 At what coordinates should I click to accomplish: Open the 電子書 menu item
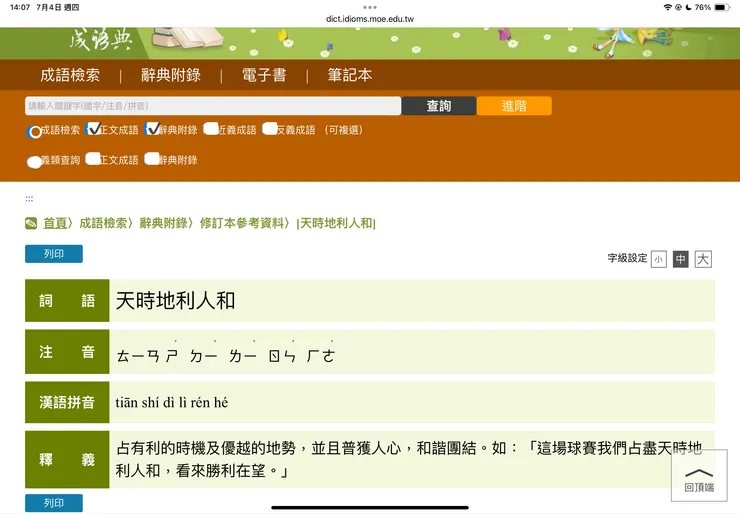(264, 75)
